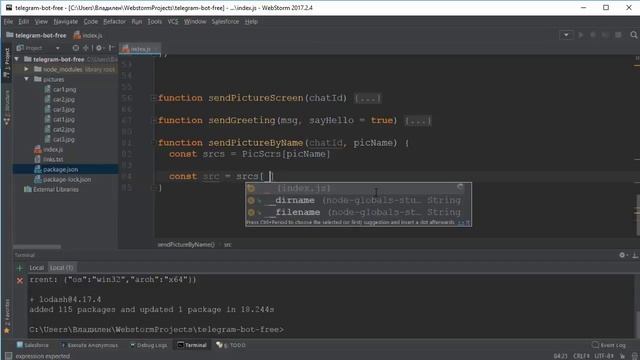This screenshot has height=360, width=640.
Task: Expand the node_modules folder
Action: click(x=27, y=69)
